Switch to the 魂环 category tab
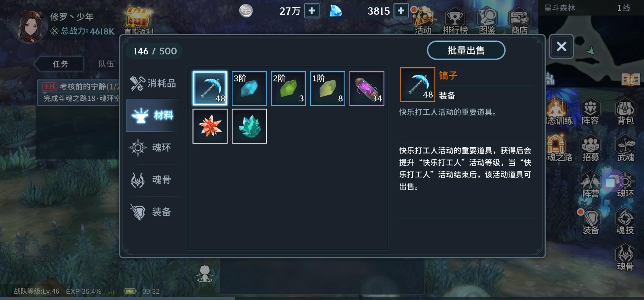 pyautogui.click(x=153, y=147)
